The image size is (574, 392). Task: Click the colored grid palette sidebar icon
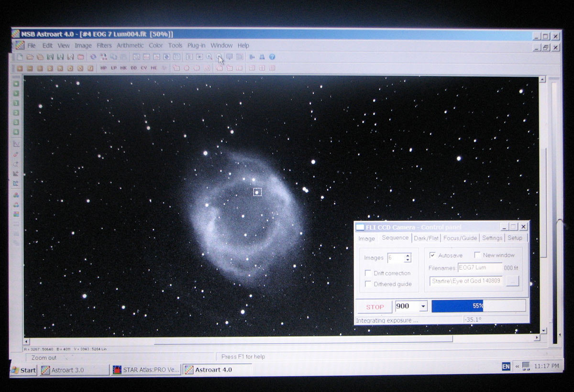click(x=16, y=214)
